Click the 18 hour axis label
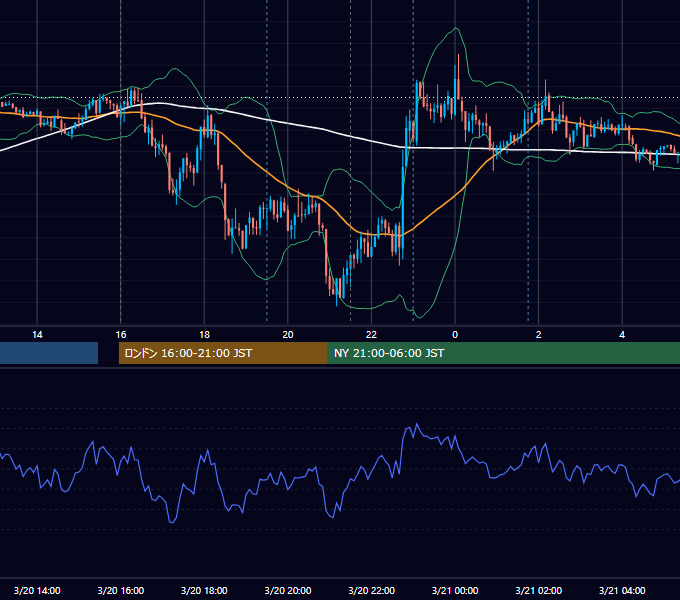680x600 pixels. [204, 335]
